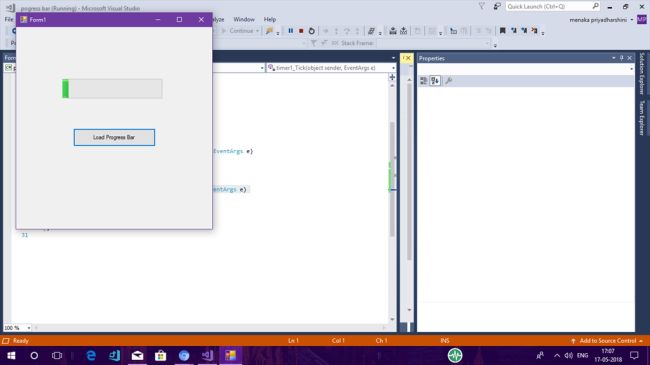Stop debugging with the red square icon

(x=301, y=31)
